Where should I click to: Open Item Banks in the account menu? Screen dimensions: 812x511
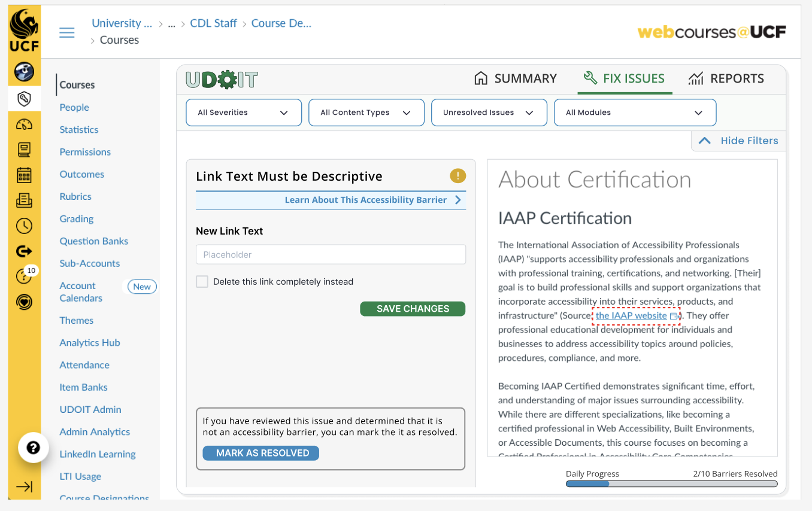click(x=84, y=387)
